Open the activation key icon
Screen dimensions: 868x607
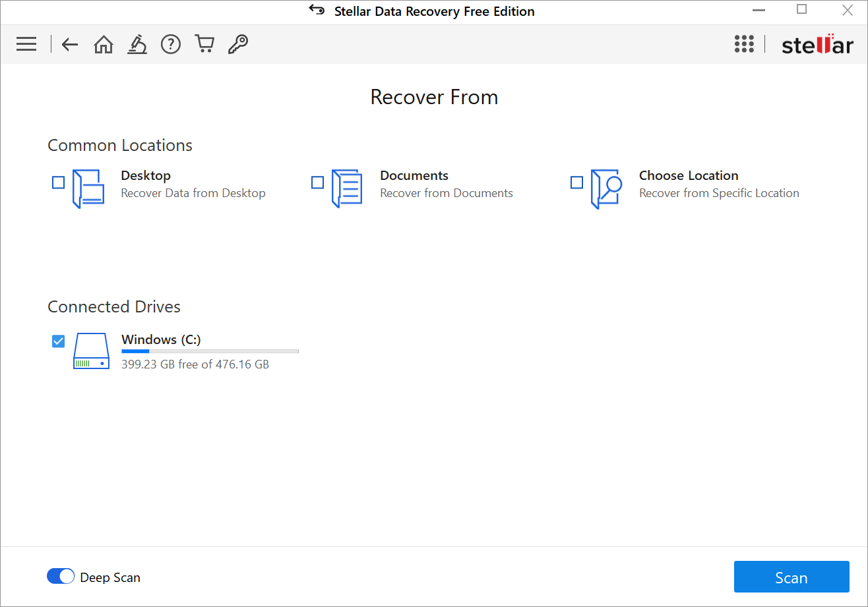pos(238,44)
